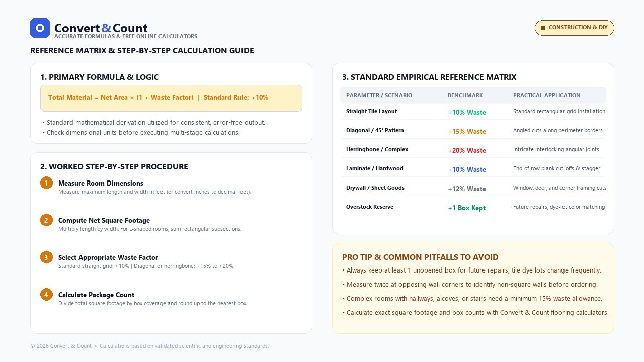Click the step 1 orange circle
The width and height of the screenshot is (644, 362).
[x=46, y=183]
